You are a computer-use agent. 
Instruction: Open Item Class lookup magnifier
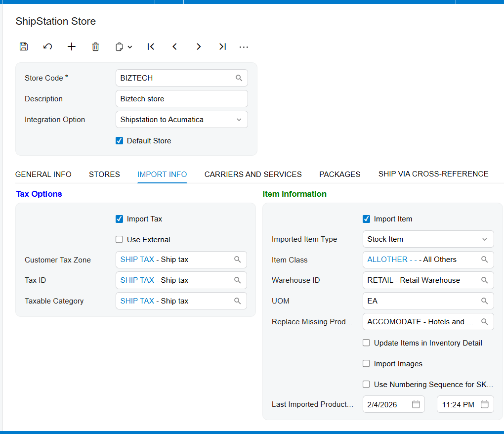coord(484,260)
